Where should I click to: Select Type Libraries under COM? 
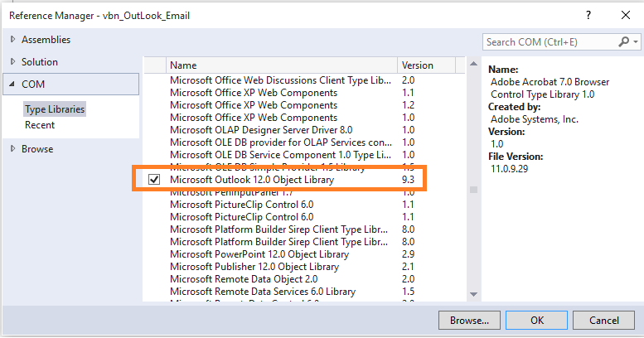55,109
